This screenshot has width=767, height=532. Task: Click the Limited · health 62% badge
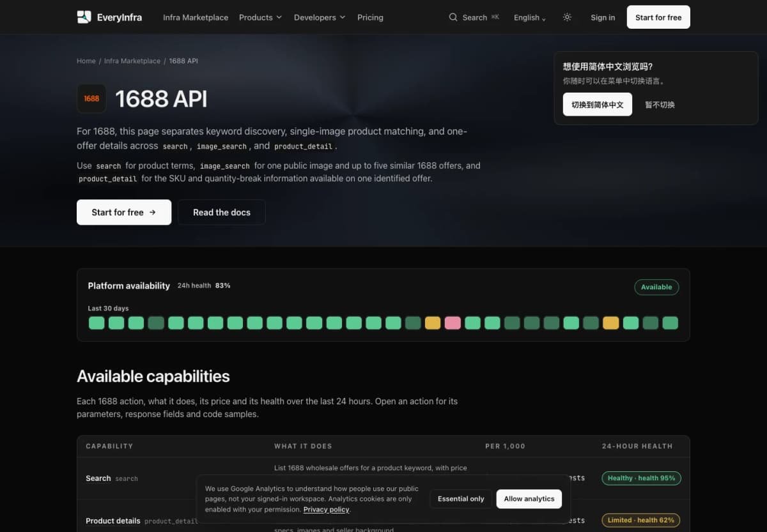[x=641, y=520]
